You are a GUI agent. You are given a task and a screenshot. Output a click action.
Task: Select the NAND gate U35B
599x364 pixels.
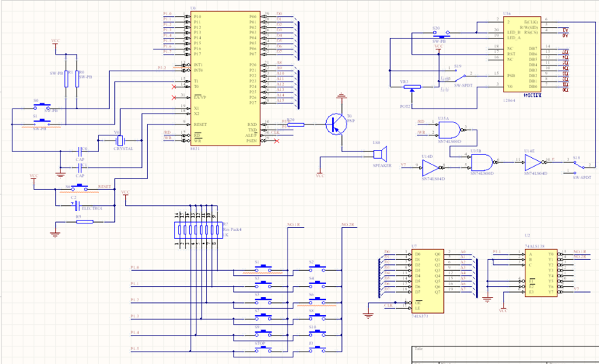(483, 162)
